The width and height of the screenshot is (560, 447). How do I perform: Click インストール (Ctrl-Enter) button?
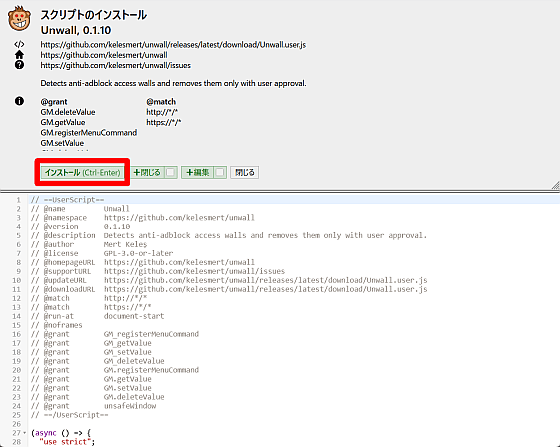click(82, 172)
